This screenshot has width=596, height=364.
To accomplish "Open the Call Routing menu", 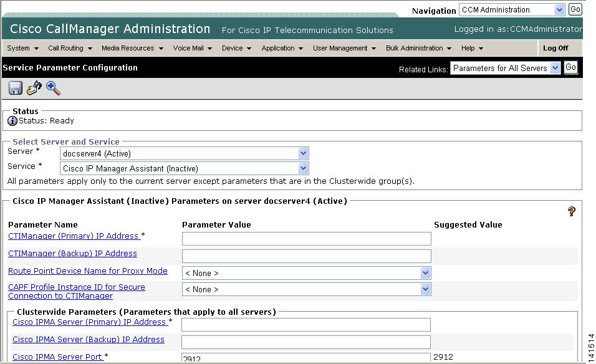I will [x=70, y=48].
